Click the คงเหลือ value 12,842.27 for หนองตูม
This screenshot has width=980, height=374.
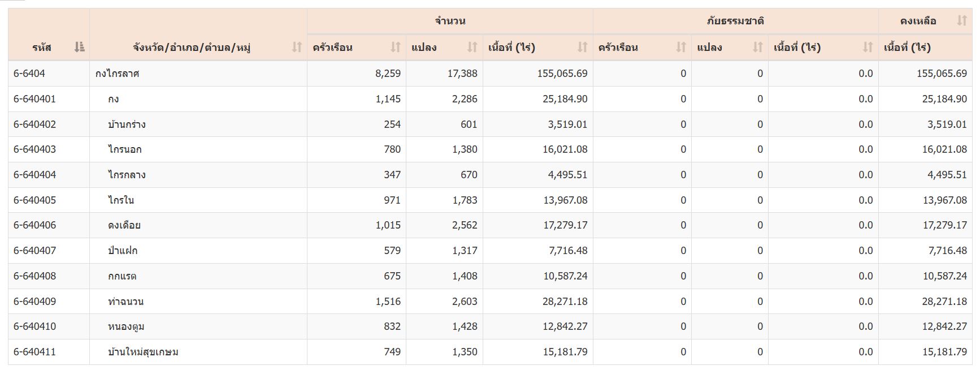click(944, 326)
